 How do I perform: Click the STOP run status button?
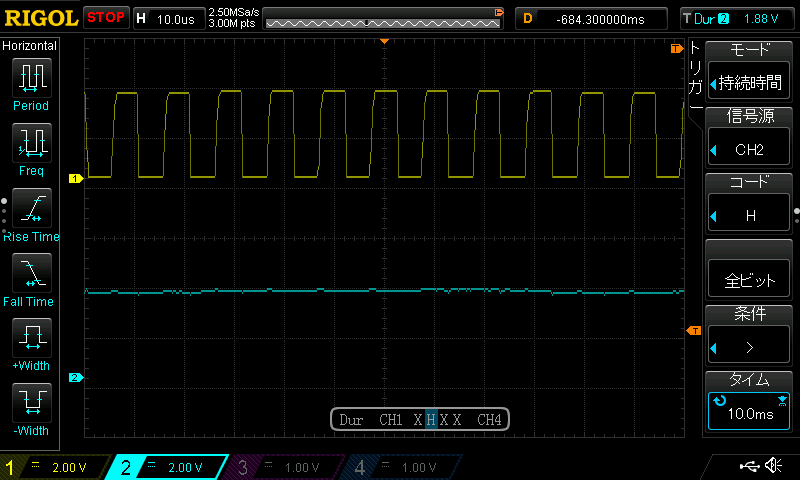pyautogui.click(x=106, y=18)
